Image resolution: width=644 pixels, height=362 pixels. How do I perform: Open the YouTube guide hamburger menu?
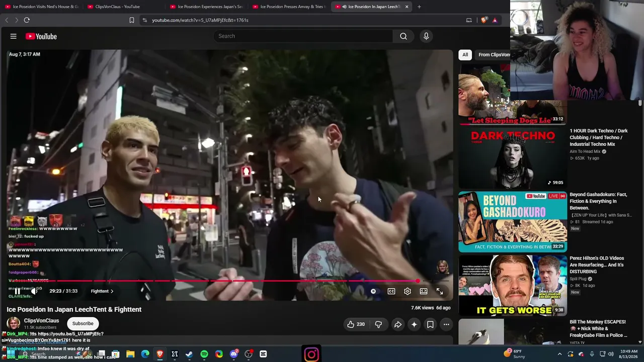tap(14, 36)
